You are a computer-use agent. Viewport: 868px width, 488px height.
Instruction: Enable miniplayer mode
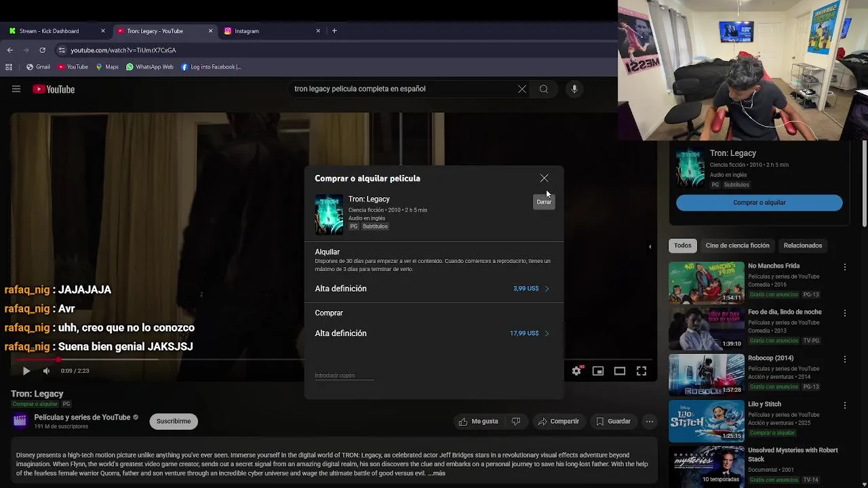(598, 371)
